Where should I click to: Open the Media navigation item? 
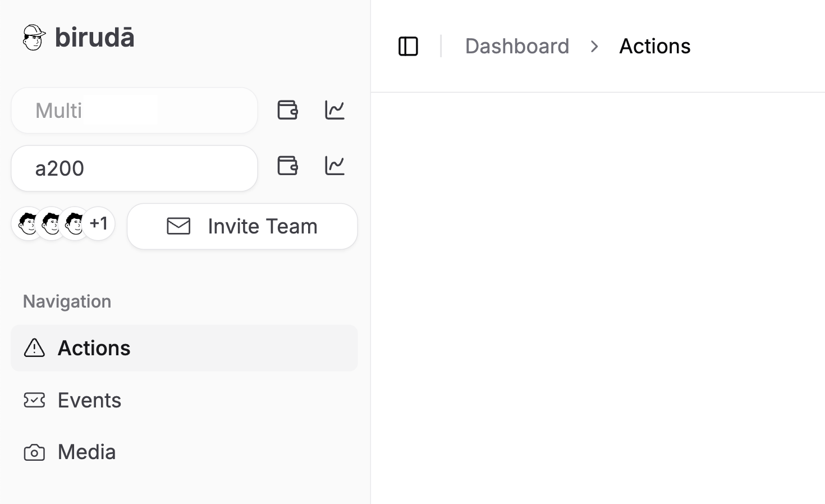point(86,452)
